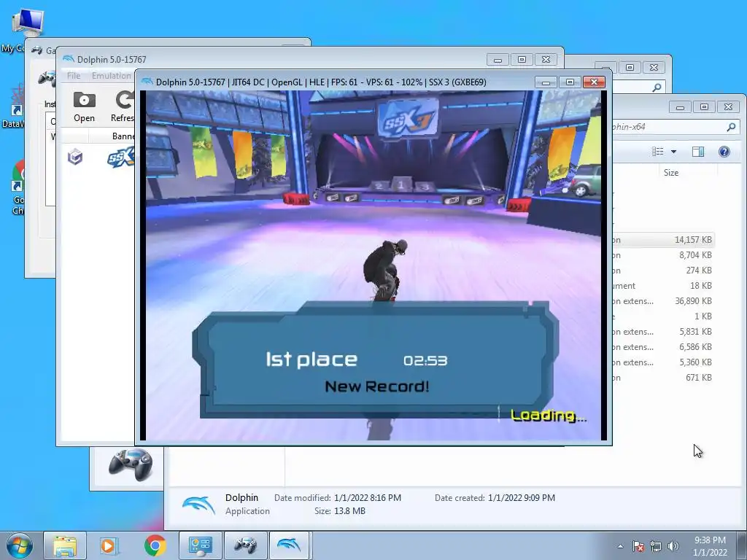This screenshot has height=560, width=747.
Task: Select the file sized 5,831 KB
Action: click(x=663, y=332)
